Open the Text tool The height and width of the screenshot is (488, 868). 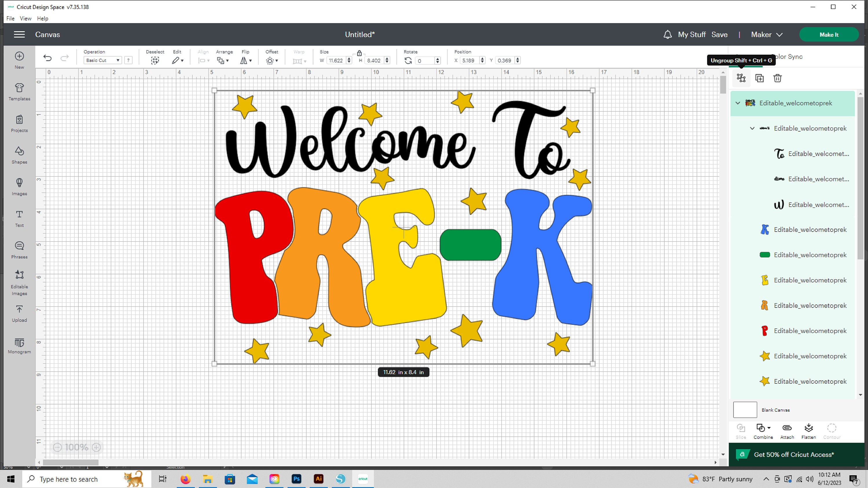[x=19, y=218]
